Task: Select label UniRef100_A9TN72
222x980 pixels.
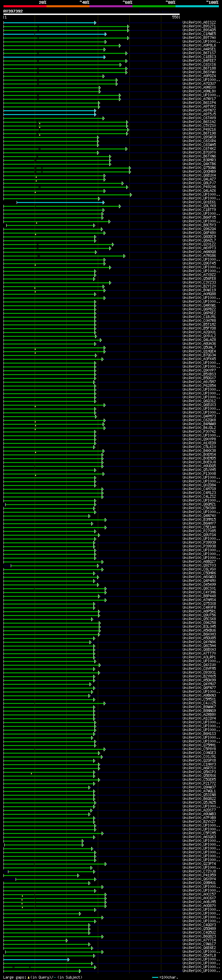Action: tap(199, 110)
